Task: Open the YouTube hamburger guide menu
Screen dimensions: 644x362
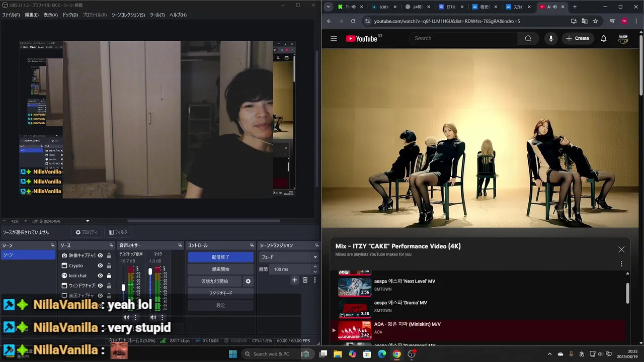Action: coord(334,38)
